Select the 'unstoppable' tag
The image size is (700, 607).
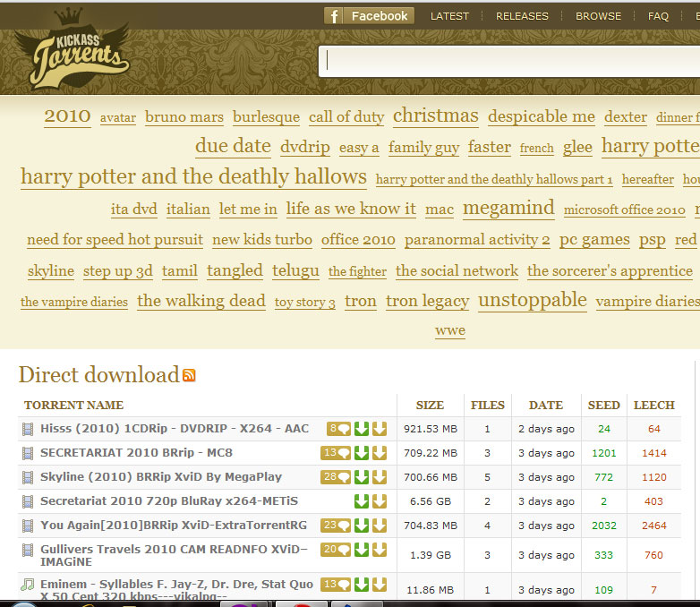[533, 300]
